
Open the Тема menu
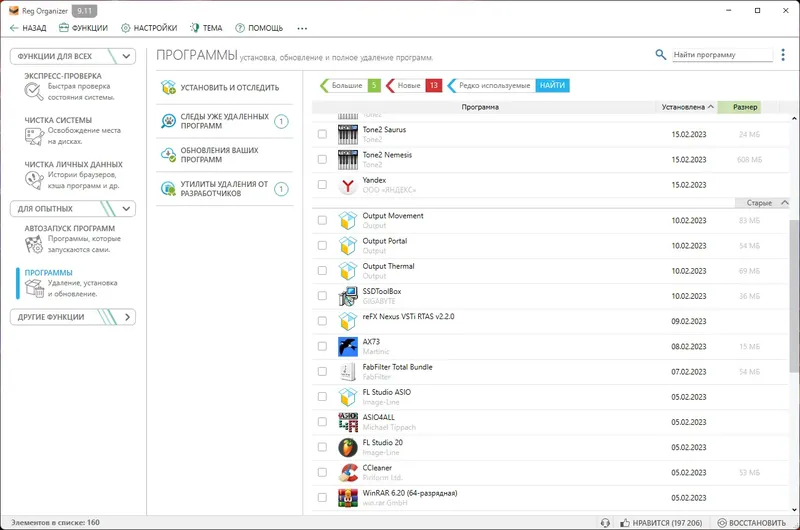pos(206,28)
